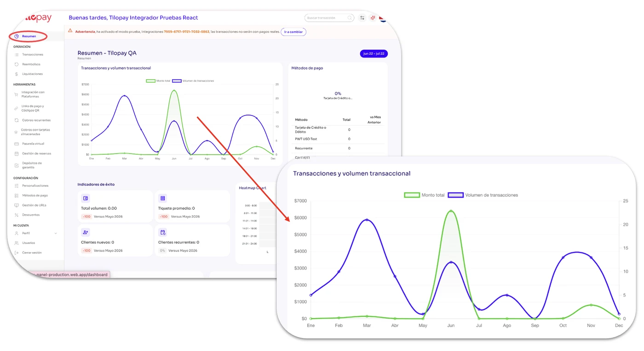Open Gestión de reservas calendar icon
The image size is (644, 351).
tap(17, 154)
